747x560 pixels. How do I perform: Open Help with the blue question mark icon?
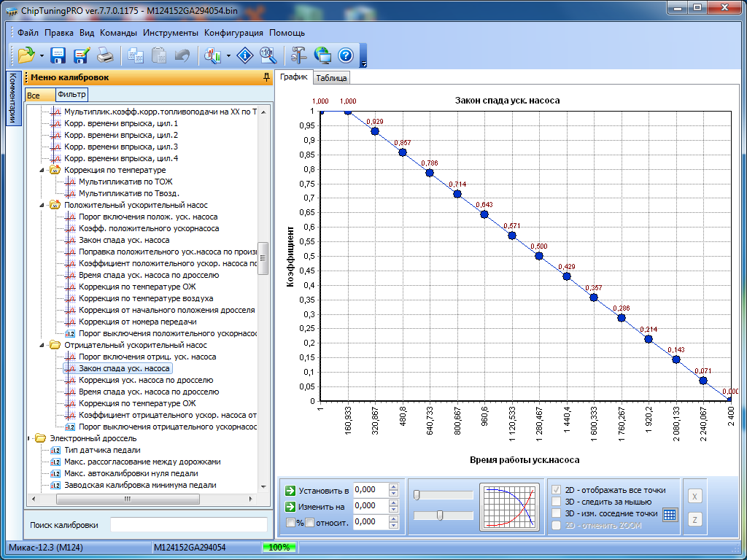346,55
